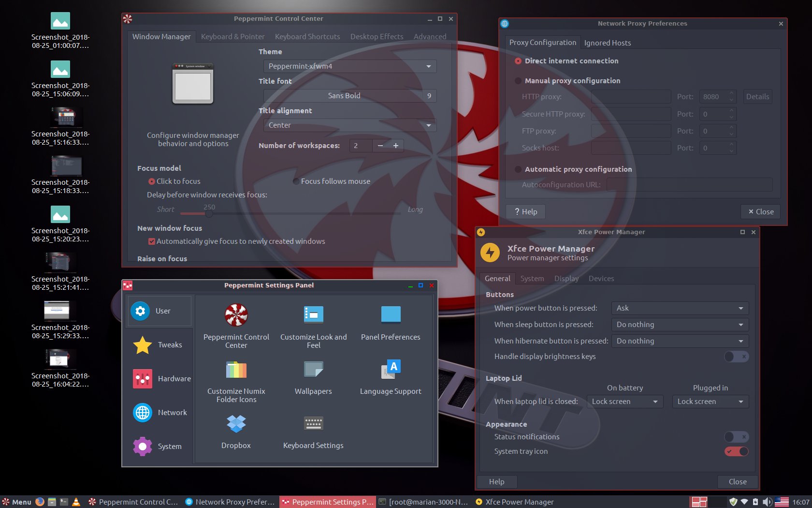Open the Ignored Hosts tab
This screenshot has height=508, width=812.
pyautogui.click(x=607, y=43)
